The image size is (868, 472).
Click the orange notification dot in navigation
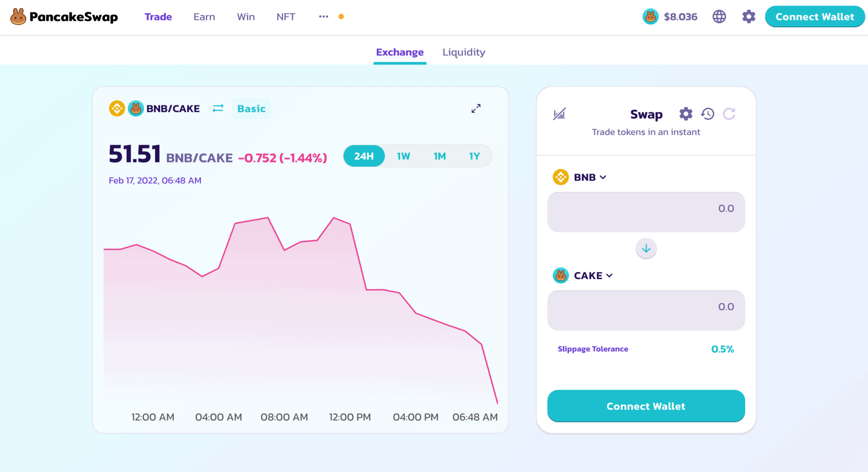tap(341, 17)
